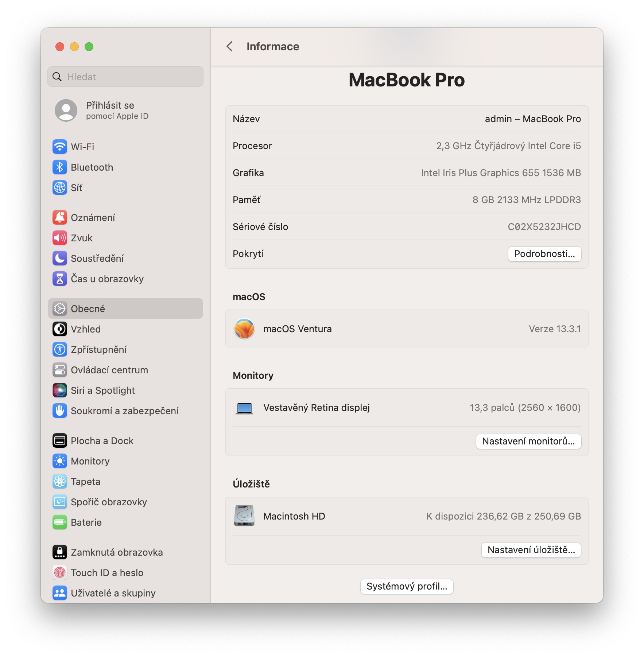Open the Síť globe icon
Image resolution: width=644 pixels, height=657 pixels.
click(x=60, y=188)
